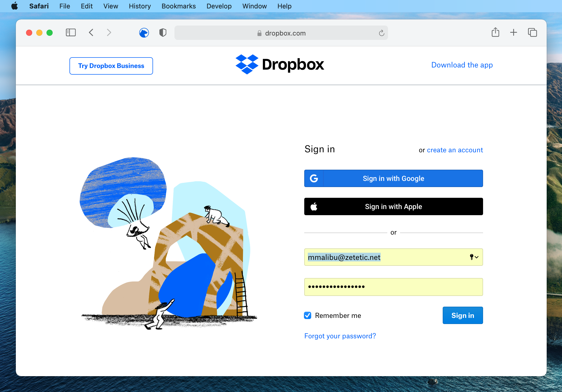The image size is (562, 392).
Task: Click Try Dropbox Business button
Action: click(111, 66)
